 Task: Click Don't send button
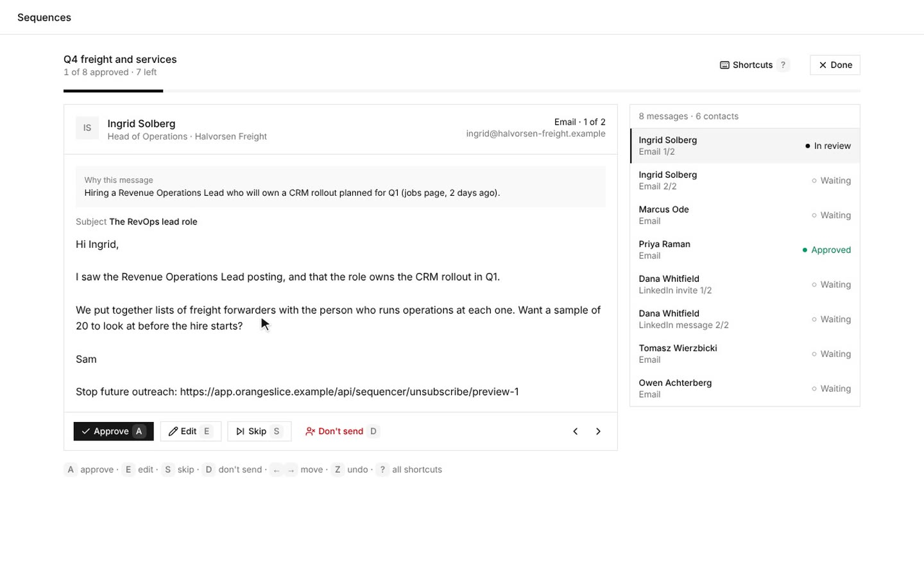click(342, 432)
